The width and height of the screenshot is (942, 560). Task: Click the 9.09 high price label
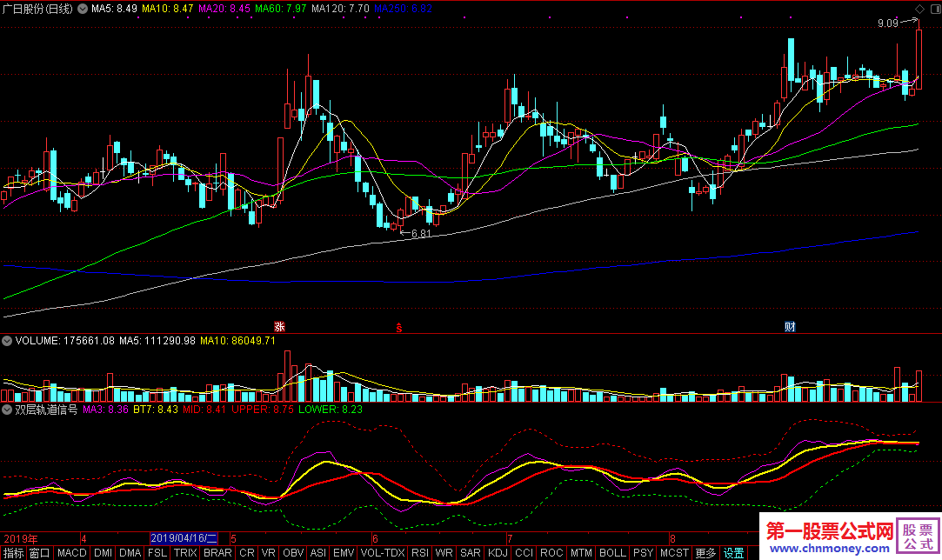click(888, 23)
